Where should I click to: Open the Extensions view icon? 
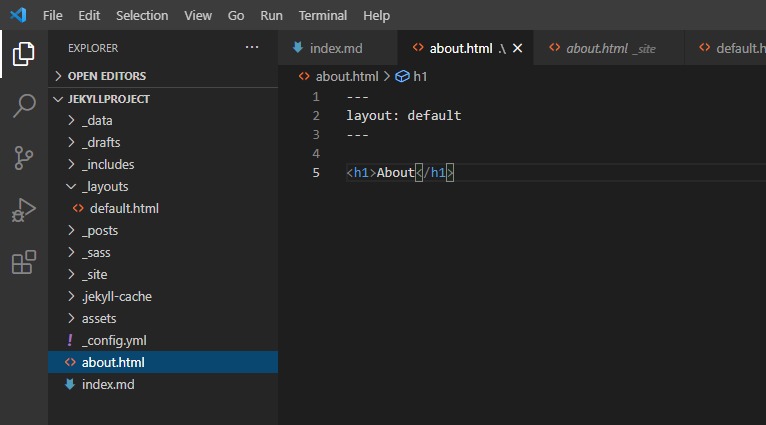24,263
